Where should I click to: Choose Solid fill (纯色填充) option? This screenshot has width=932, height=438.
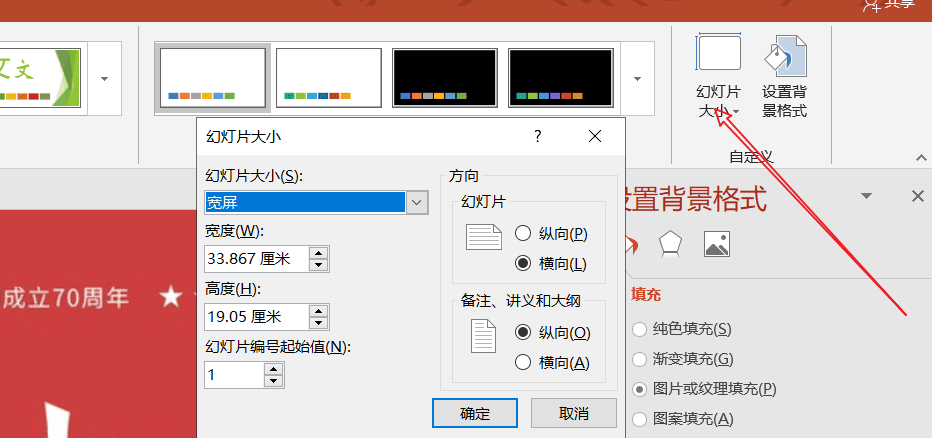click(x=639, y=329)
